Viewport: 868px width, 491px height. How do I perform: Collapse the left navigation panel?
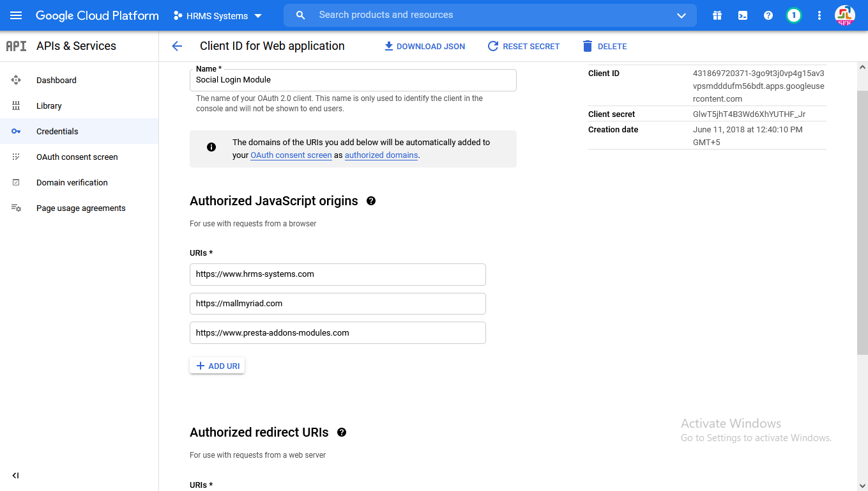(x=15, y=476)
